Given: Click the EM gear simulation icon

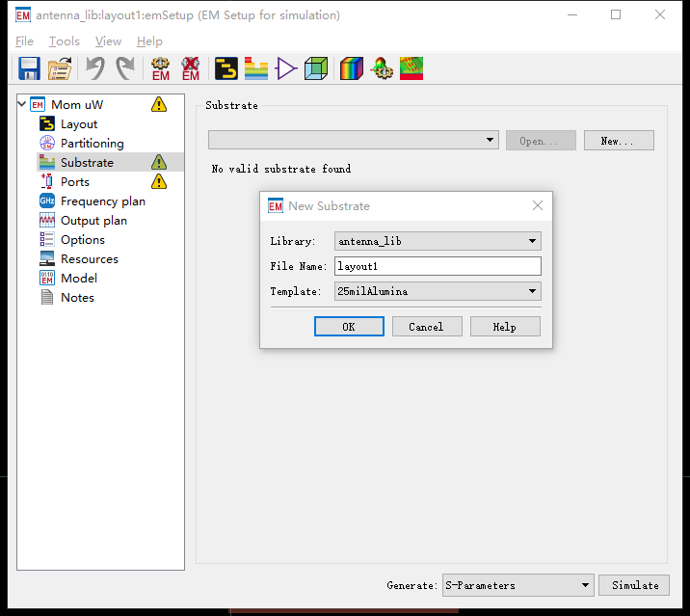Looking at the screenshot, I should click(x=160, y=68).
